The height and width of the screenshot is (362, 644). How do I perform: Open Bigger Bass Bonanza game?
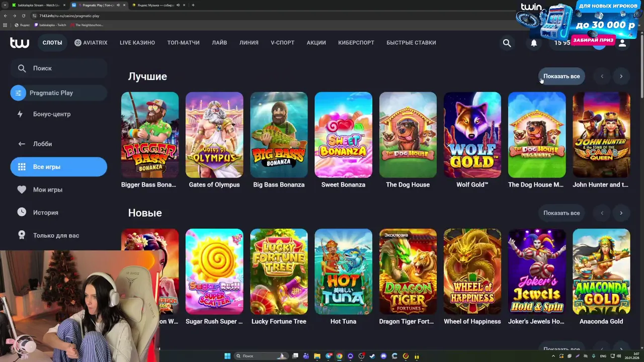(x=150, y=135)
